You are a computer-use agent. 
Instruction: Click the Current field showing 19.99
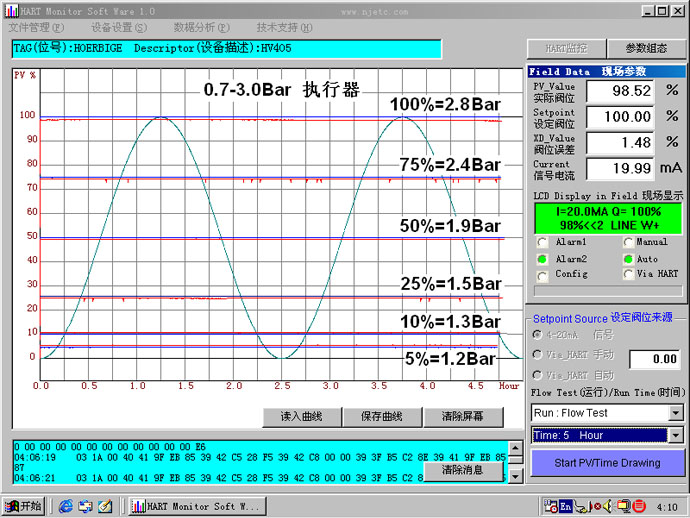(620, 169)
